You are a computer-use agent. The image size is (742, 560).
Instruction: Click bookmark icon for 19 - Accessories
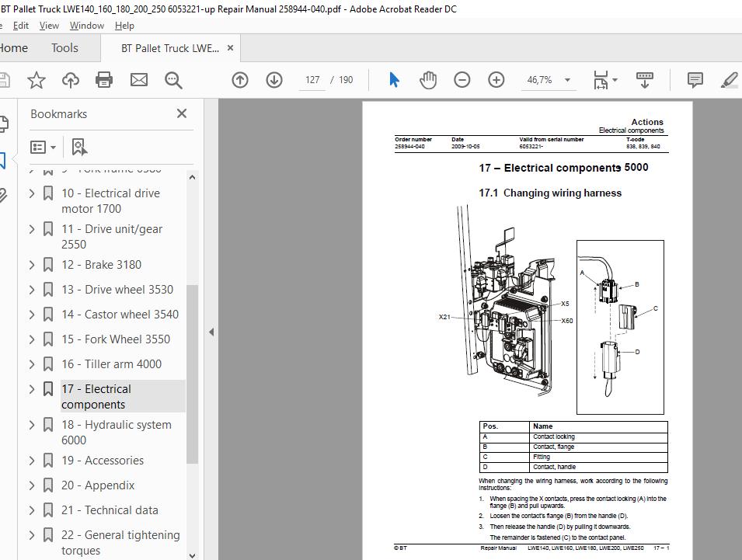48,461
